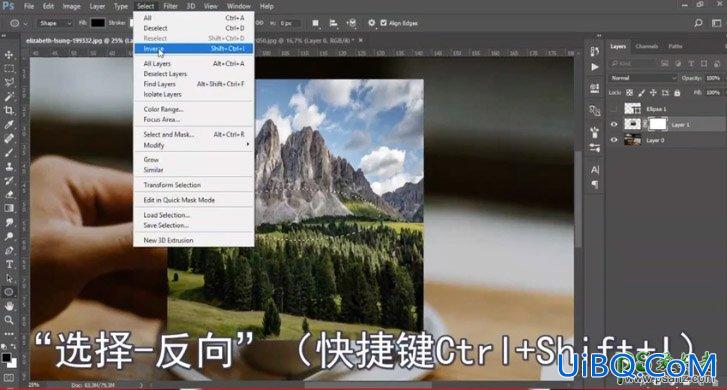This screenshot has width=727, height=390.
Task: Open the Normal blend mode dropdown
Action: [643, 78]
